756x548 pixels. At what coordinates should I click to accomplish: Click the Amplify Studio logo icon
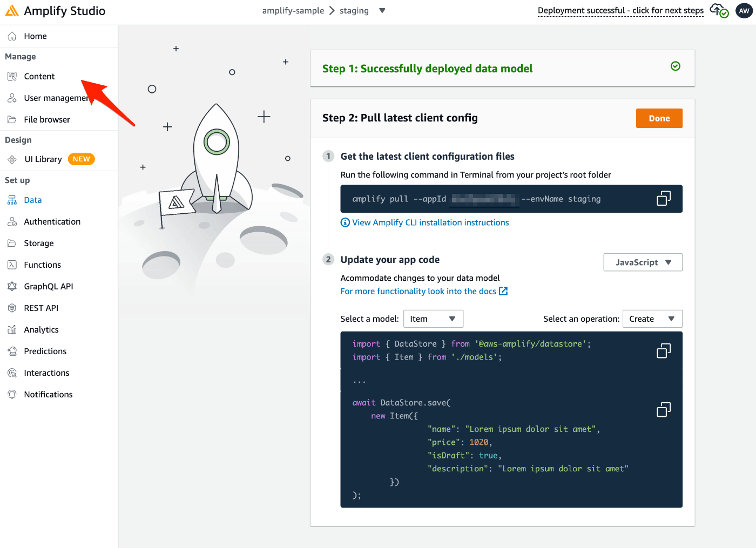12,11
